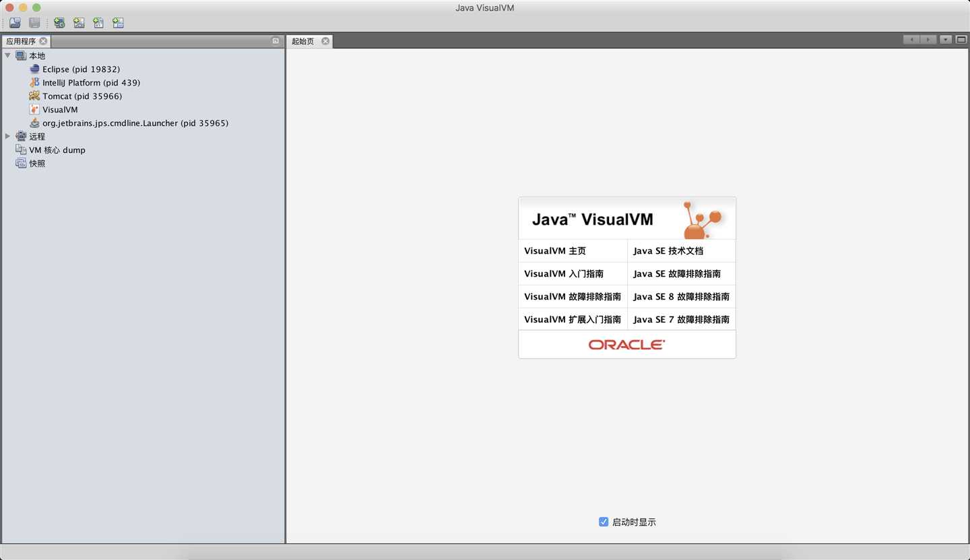Open the opened documents list dropdown
This screenshot has width=970, height=560.
click(x=946, y=40)
